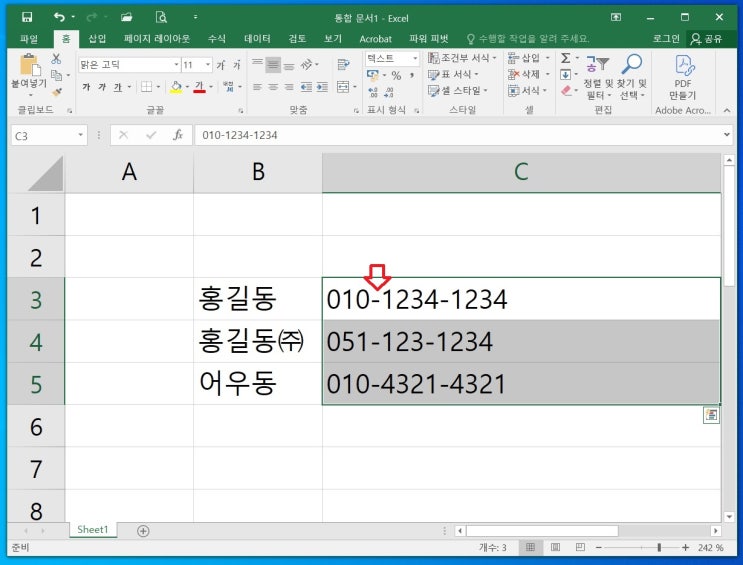The image size is (743, 565).
Task: Activate the Format Painter brush
Action: [x=57, y=92]
